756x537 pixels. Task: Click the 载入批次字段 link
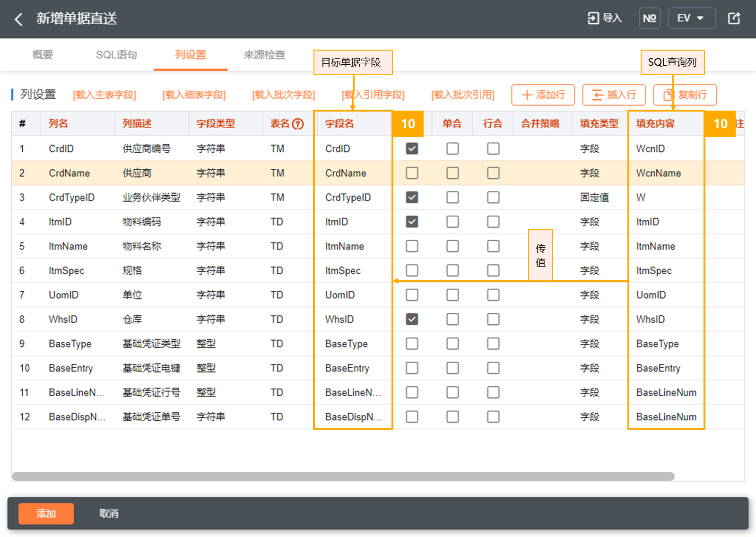283,95
